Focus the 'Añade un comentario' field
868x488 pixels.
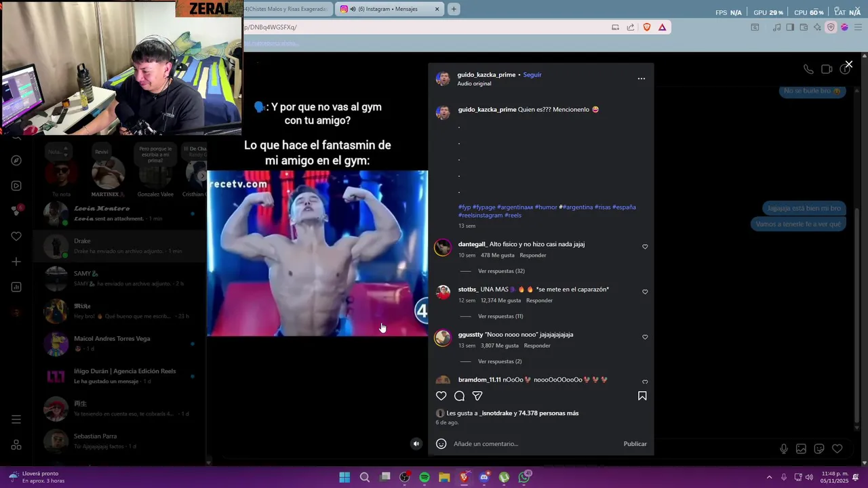[x=536, y=444]
